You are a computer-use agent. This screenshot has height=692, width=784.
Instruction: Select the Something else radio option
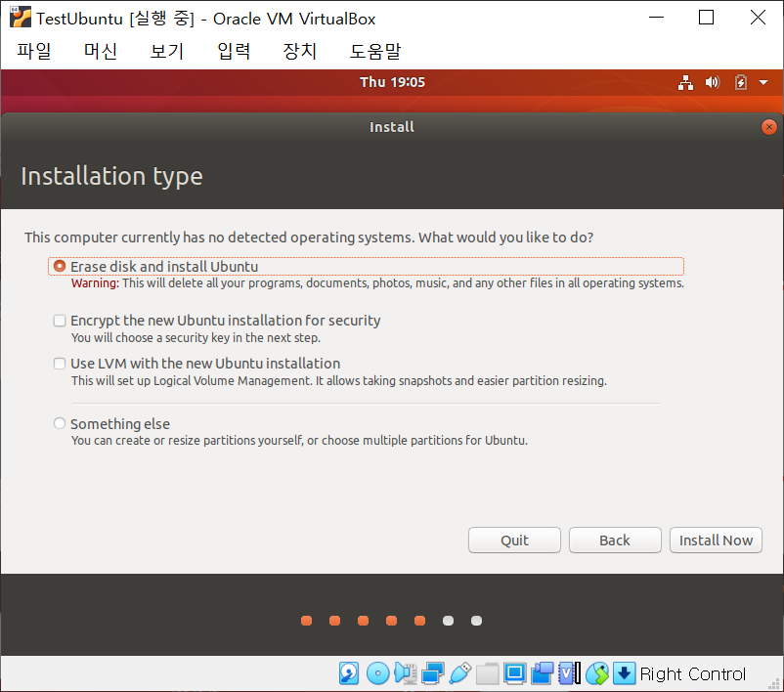pos(60,423)
